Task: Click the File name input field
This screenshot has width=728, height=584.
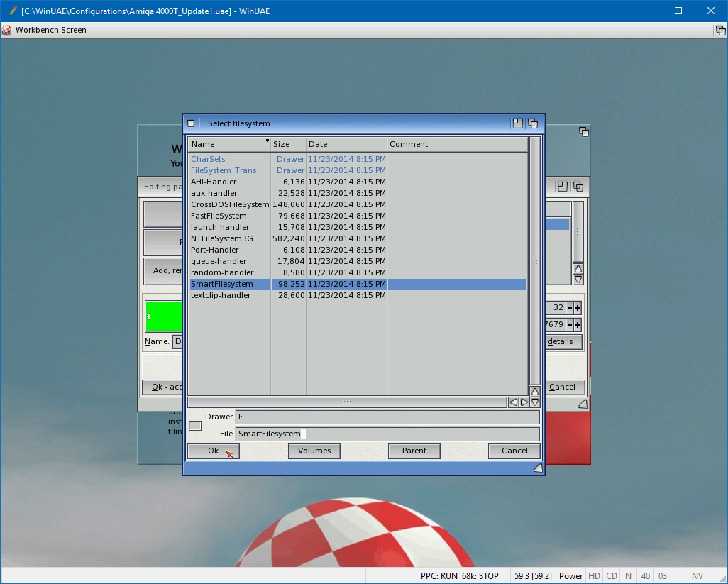Action: [x=387, y=434]
